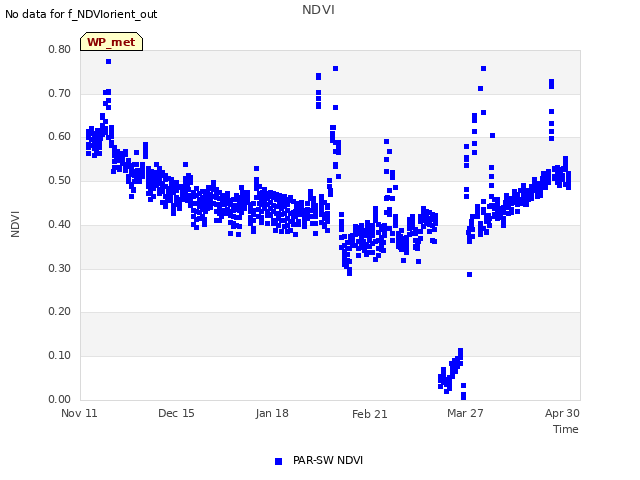Click the Apr 30 x-axis tick label
This screenshot has height=480, width=640.
562,413
